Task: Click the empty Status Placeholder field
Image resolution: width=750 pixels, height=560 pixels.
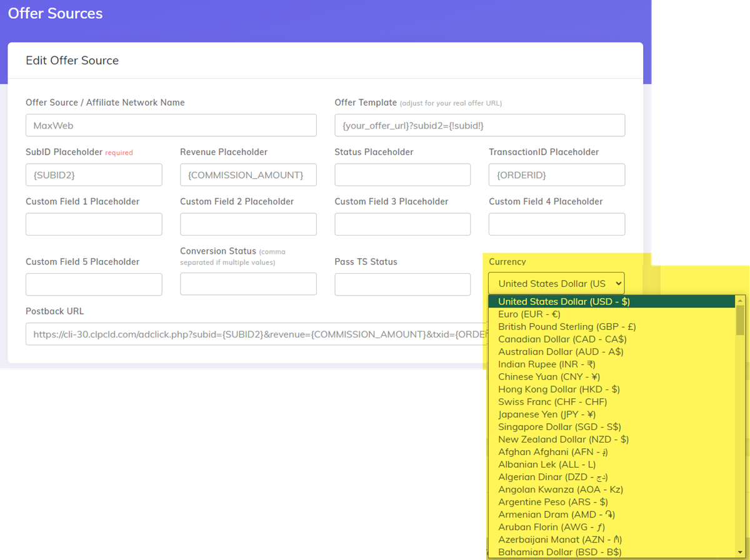Action: coord(402,175)
